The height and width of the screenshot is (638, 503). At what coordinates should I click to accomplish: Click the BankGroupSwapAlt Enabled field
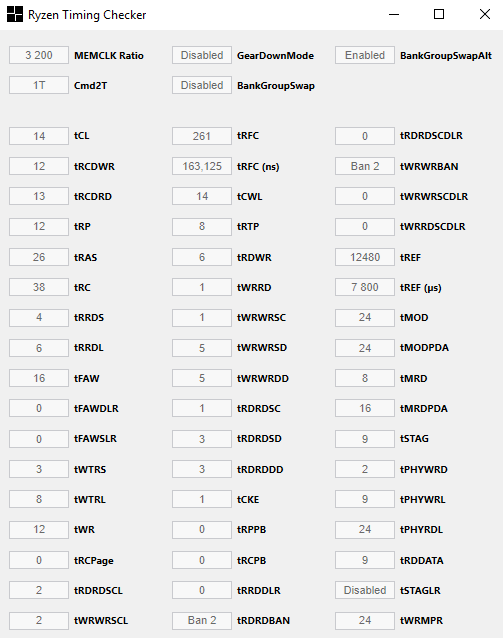[365, 55]
